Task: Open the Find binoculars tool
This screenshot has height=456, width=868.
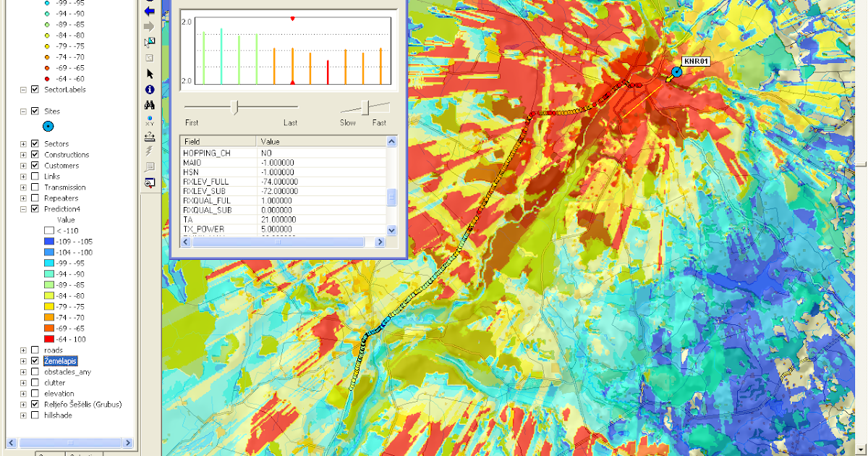Action: tap(150, 105)
